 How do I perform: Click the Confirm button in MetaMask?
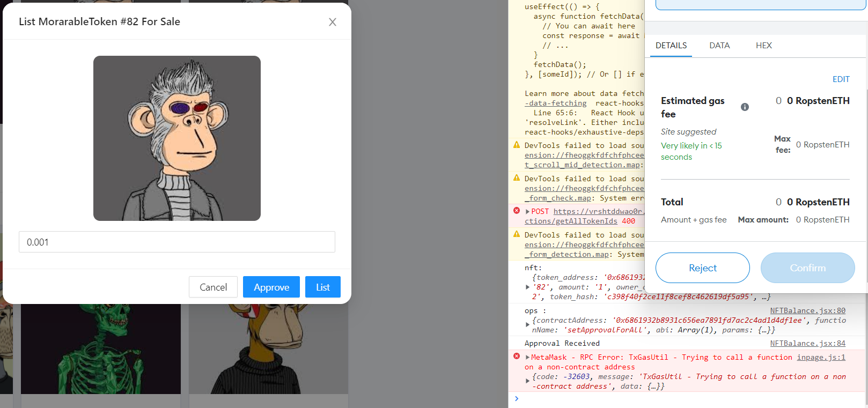(x=808, y=268)
